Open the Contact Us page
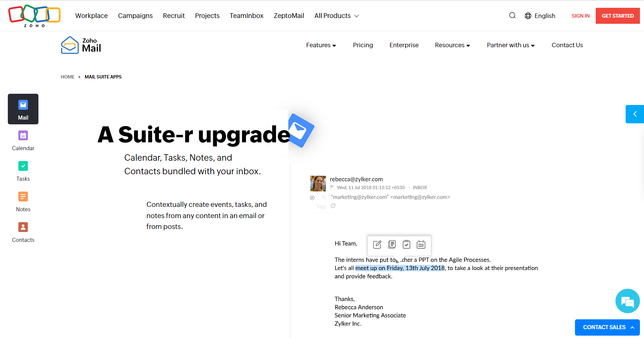Screen dimensions: 644x338 tap(567, 45)
